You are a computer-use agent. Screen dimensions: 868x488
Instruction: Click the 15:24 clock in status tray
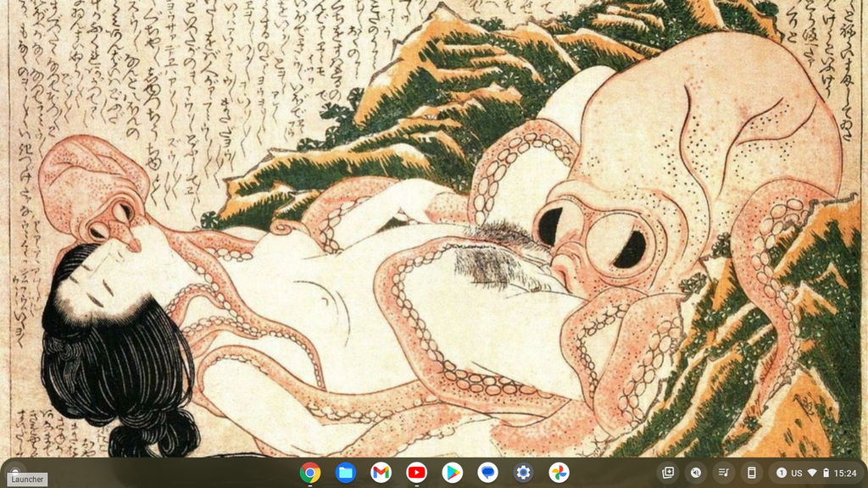point(845,473)
